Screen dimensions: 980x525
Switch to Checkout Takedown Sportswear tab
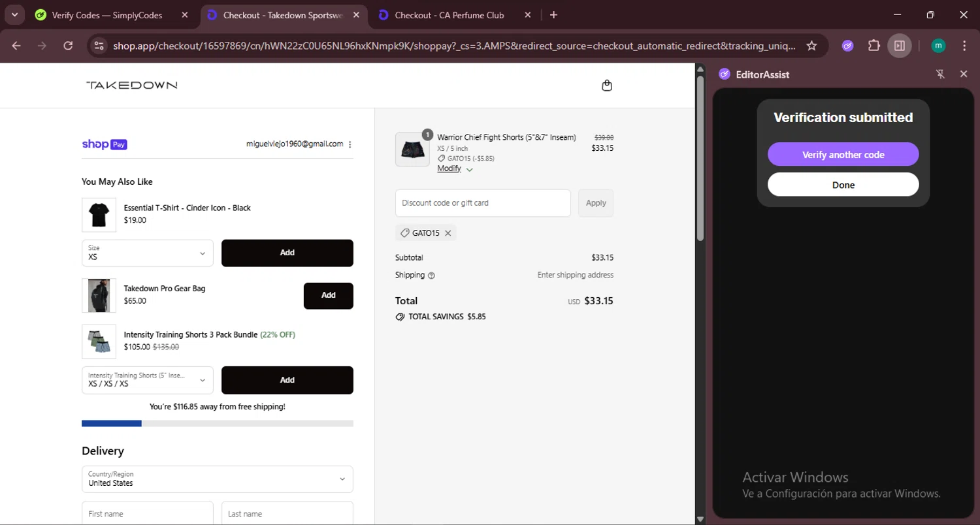point(283,15)
